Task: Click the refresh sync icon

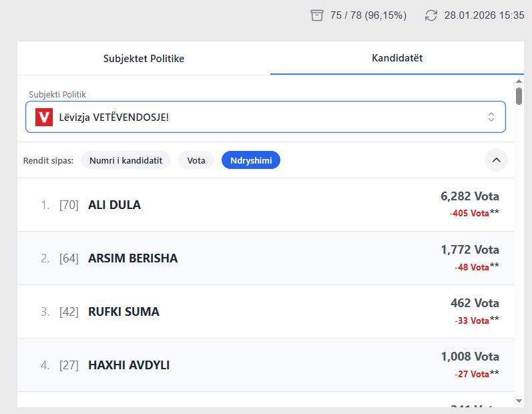Action: (x=431, y=15)
